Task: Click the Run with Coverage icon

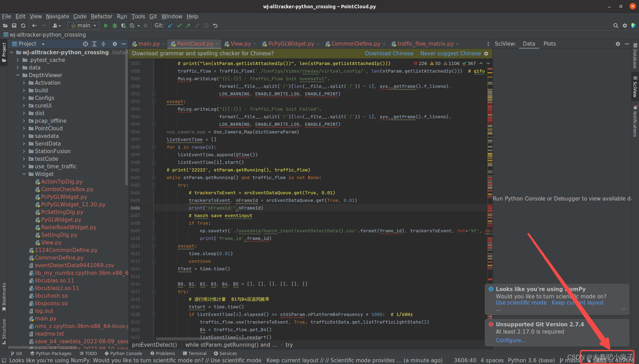Action: click(123, 26)
